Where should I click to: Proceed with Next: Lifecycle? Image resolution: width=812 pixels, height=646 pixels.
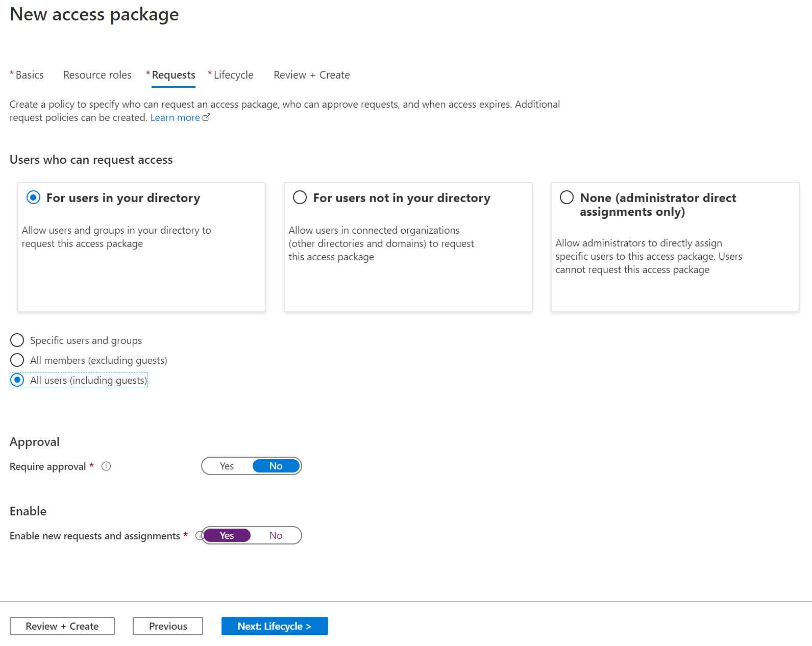pyautogui.click(x=275, y=626)
